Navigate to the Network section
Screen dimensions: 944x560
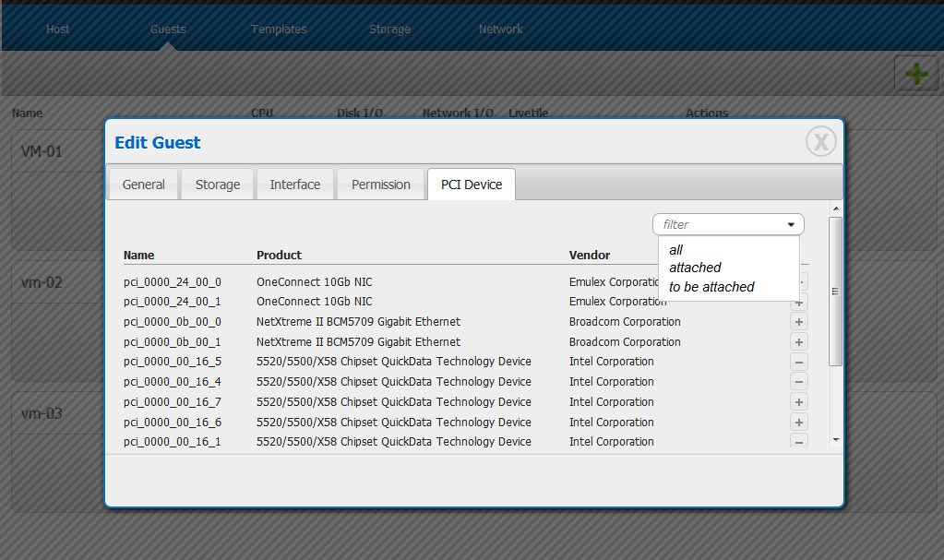pos(500,30)
